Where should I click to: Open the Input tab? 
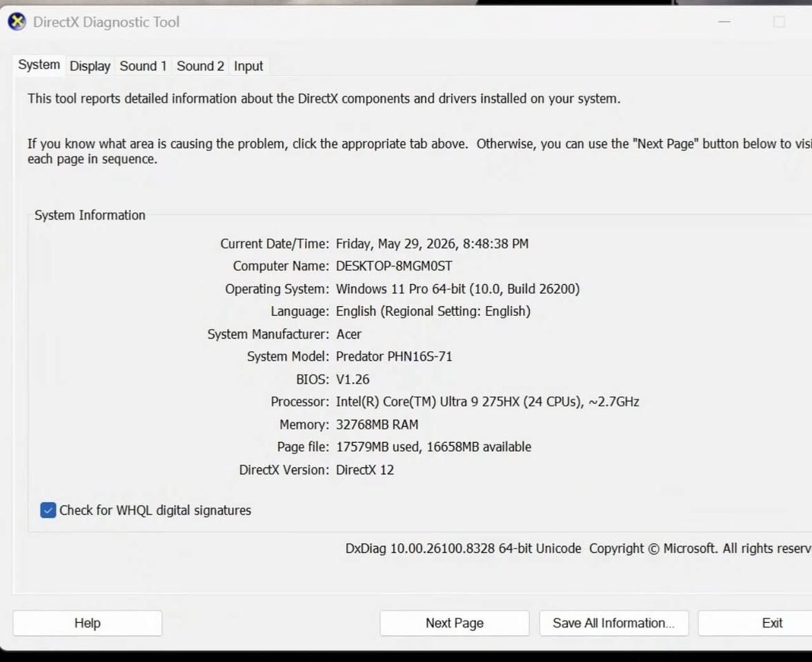click(x=248, y=66)
